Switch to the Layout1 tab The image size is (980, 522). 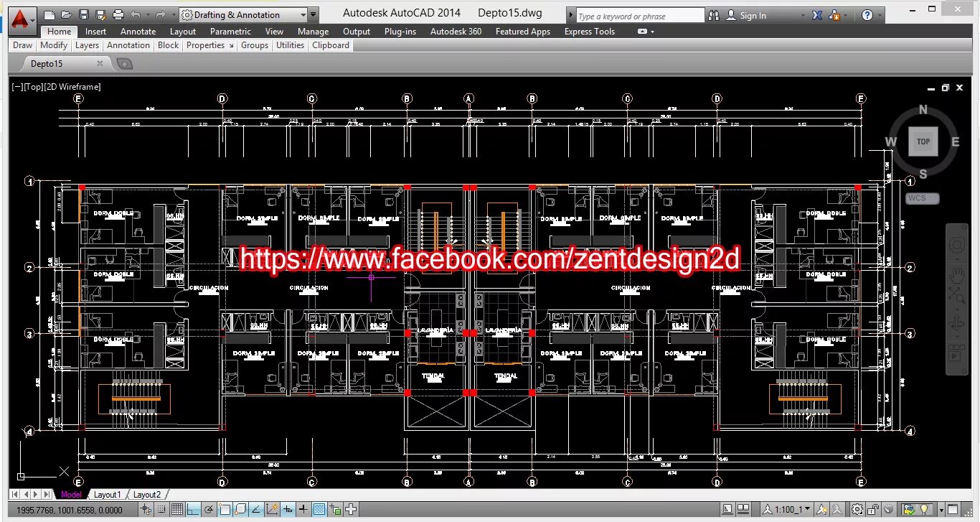[108, 494]
